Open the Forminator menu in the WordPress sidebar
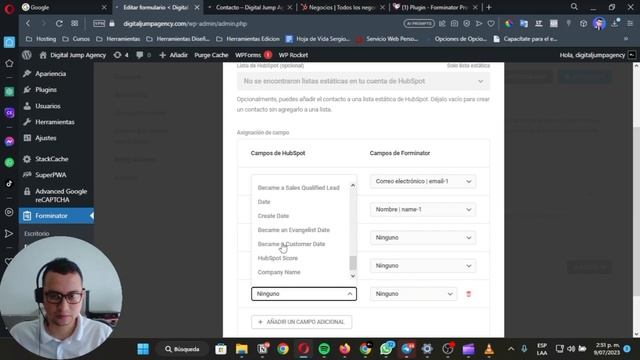The height and width of the screenshot is (360, 640). [56, 216]
